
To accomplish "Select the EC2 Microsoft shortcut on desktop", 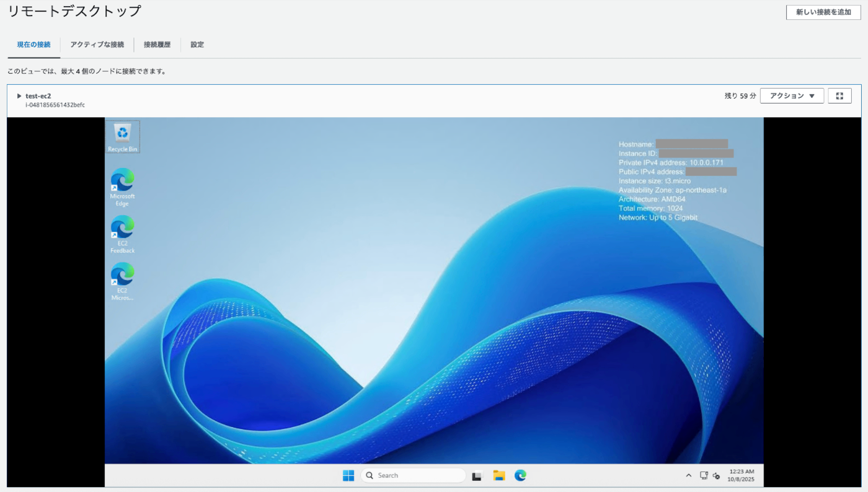I will [122, 281].
